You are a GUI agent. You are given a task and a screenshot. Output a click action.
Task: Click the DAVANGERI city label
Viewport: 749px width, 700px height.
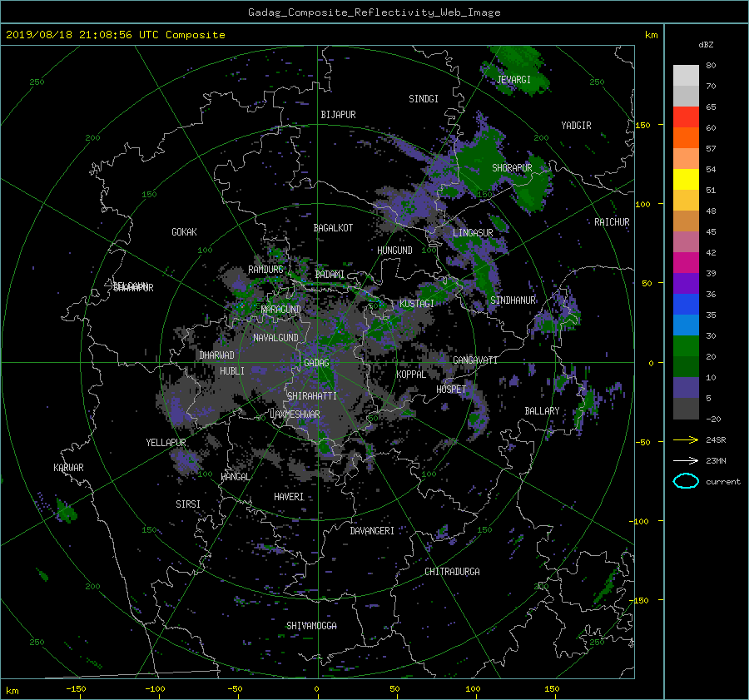coord(372,531)
